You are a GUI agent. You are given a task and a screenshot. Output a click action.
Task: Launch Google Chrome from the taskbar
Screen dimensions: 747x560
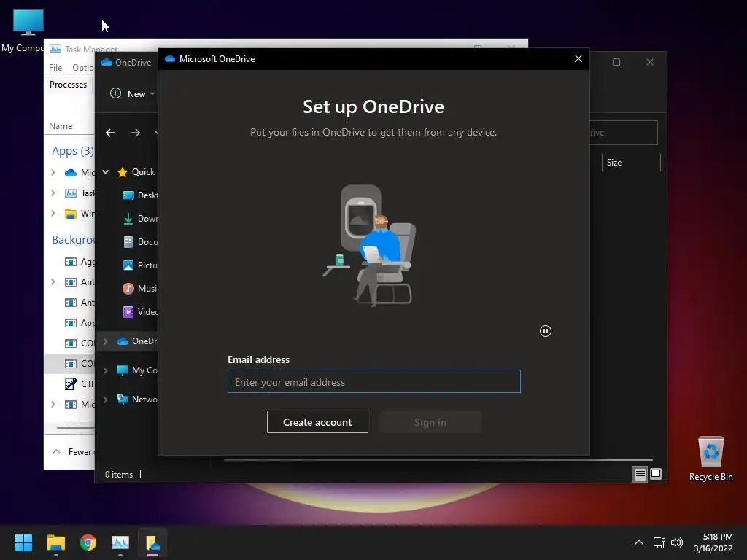pos(88,542)
